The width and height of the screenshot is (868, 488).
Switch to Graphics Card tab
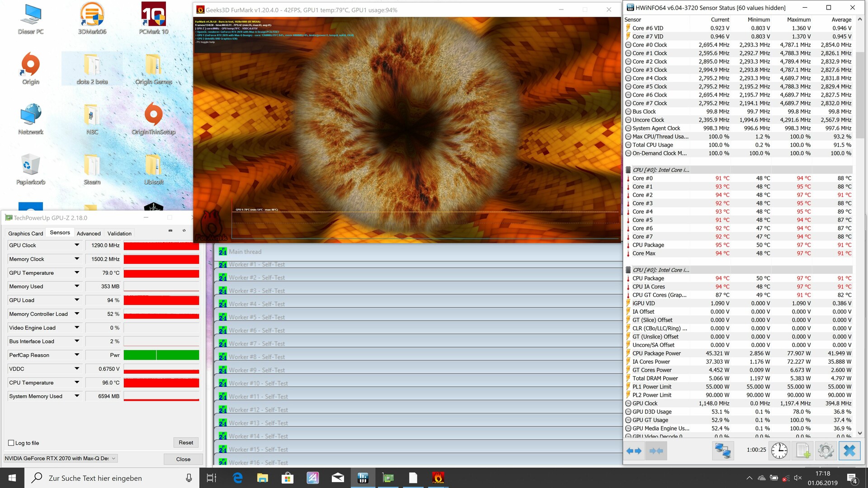[26, 233]
